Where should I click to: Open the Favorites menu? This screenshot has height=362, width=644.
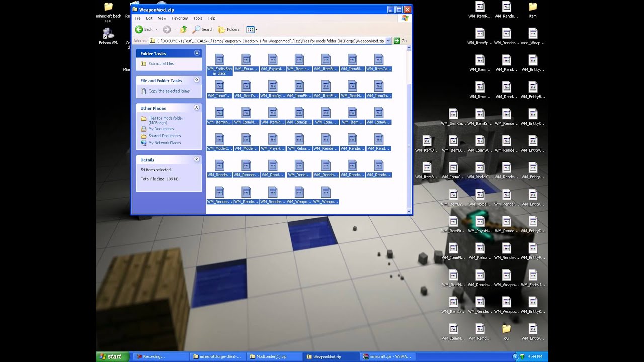[180, 18]
